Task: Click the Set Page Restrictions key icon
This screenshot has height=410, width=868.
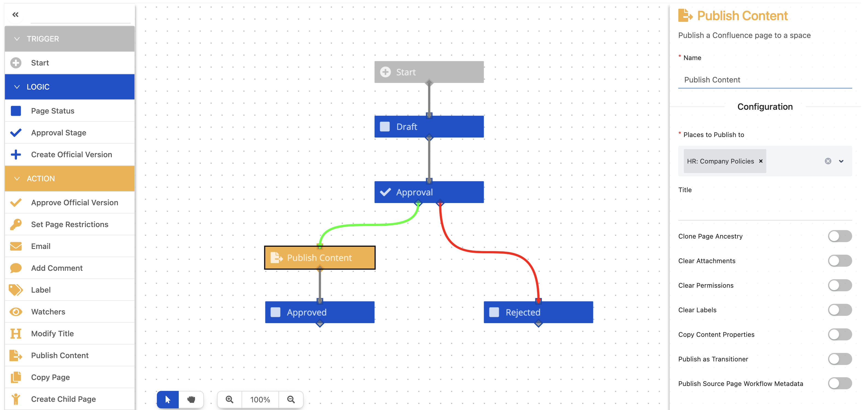Action: click(16, 224)
